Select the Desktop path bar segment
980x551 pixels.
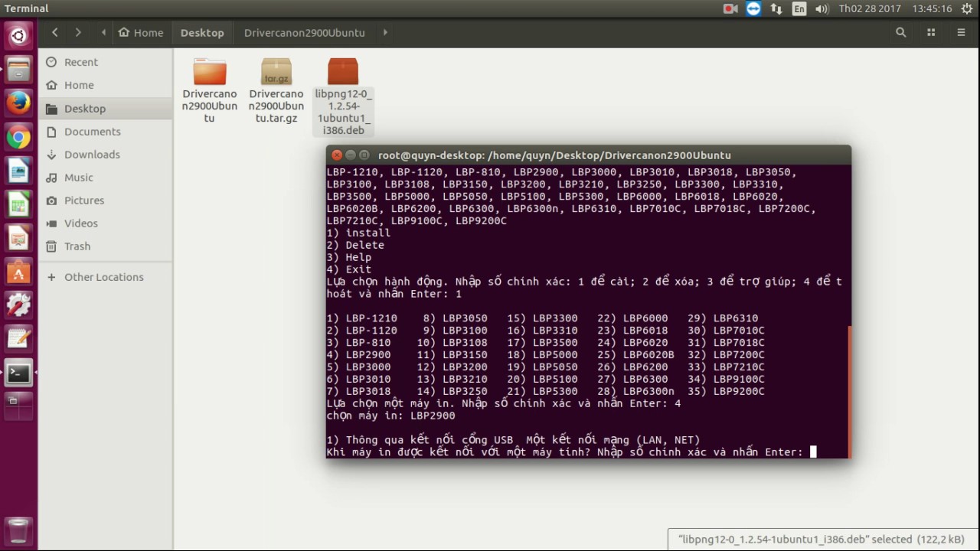(202, 32)
